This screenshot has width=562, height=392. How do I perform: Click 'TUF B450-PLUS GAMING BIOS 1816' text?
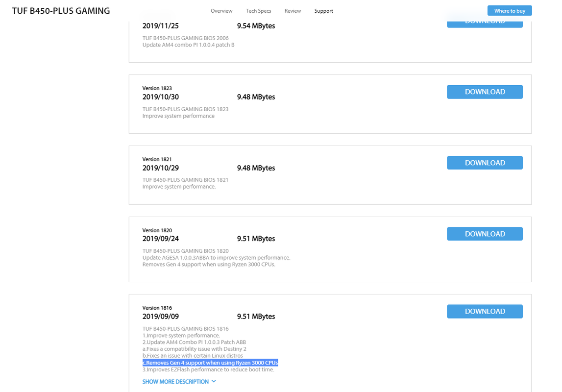185,329
